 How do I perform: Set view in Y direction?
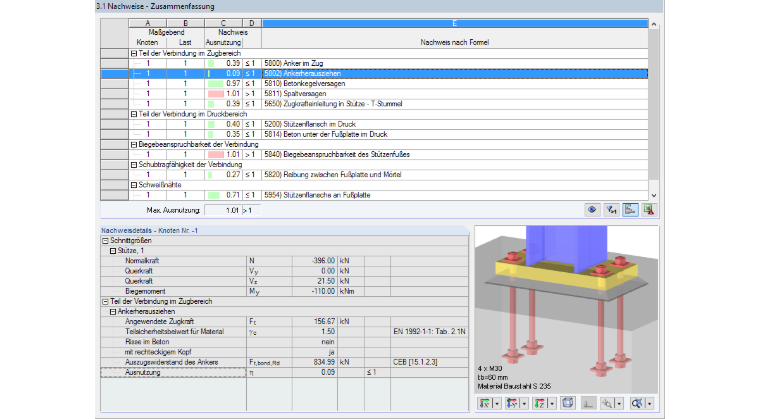tap(512, 403)
